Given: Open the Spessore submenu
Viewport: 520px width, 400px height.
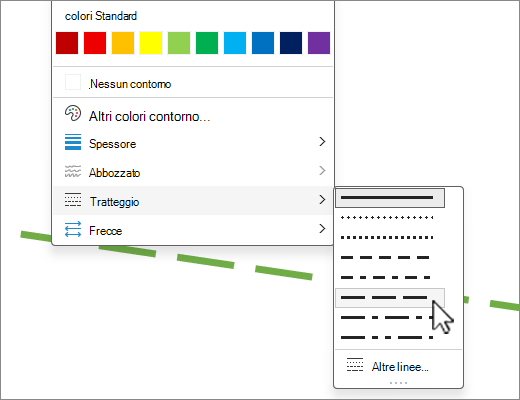Looking at the screenshot, I should [193, 143].
